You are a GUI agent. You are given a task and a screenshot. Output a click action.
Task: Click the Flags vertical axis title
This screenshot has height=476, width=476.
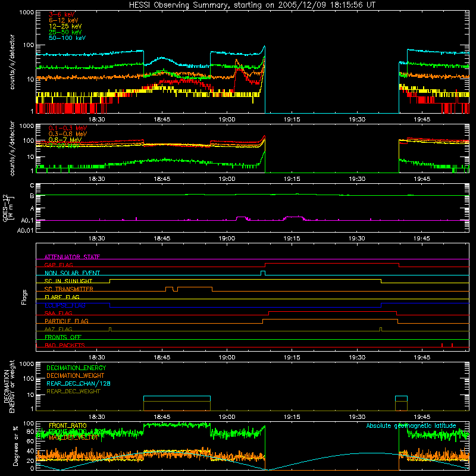24,297
